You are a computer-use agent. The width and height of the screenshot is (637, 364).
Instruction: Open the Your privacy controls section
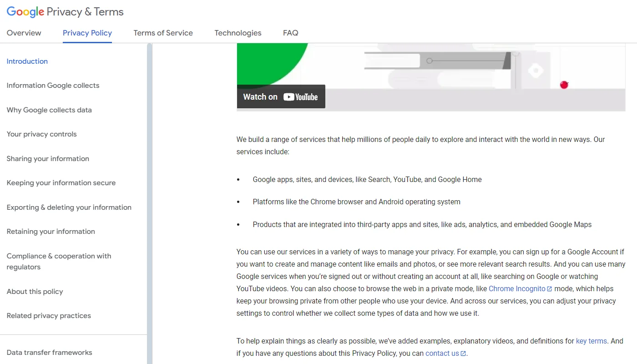41,134
